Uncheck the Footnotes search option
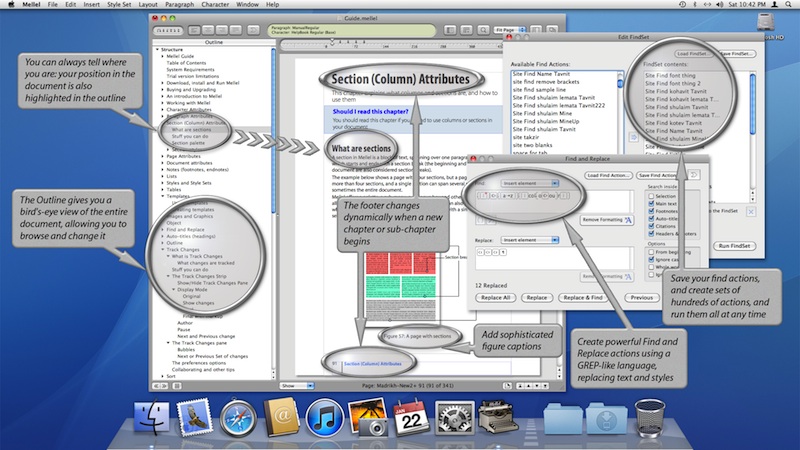The image size is (800, 450). point(652,212)
